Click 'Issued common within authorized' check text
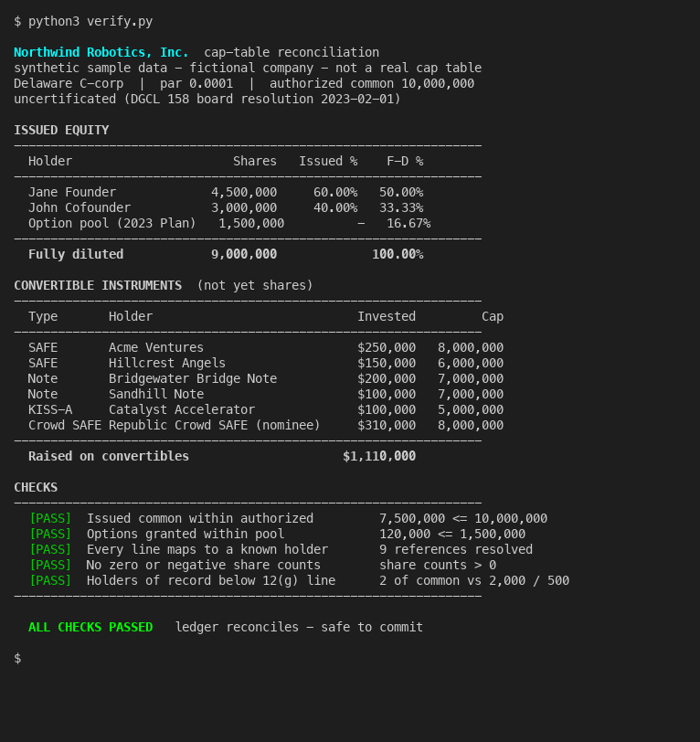This screenshot has height=742, width=700. pos(200,519)
